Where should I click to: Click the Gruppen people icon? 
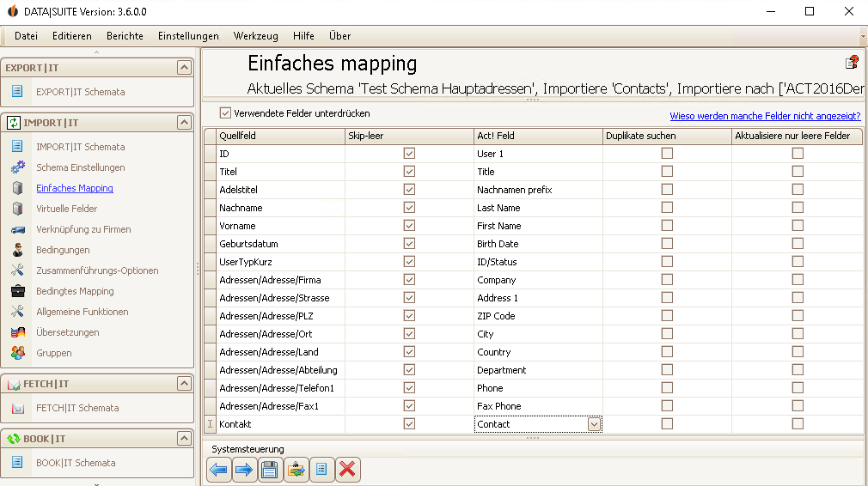coord(18,353)
